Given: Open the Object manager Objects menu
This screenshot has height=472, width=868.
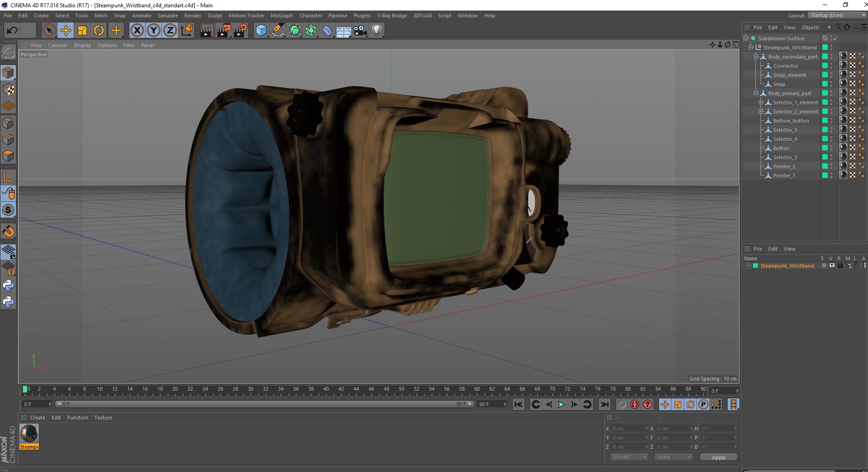Looking at the screenshot, I should coord(810,27).
